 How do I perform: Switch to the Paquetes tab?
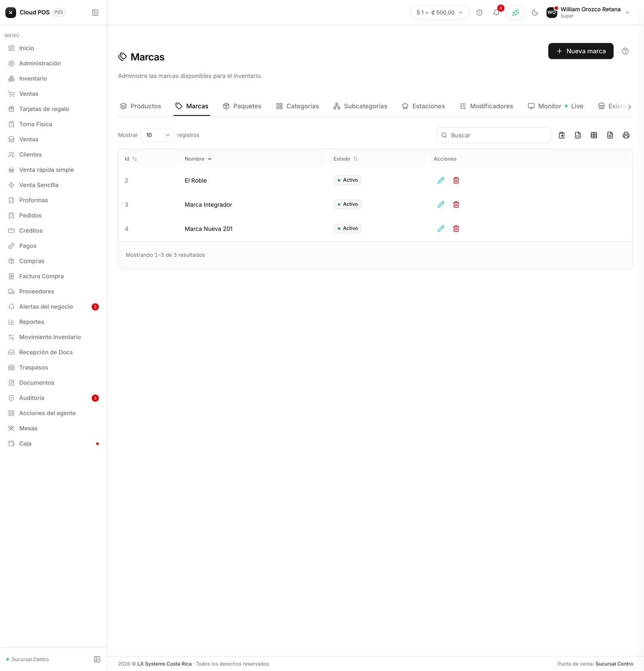point(242,106)
